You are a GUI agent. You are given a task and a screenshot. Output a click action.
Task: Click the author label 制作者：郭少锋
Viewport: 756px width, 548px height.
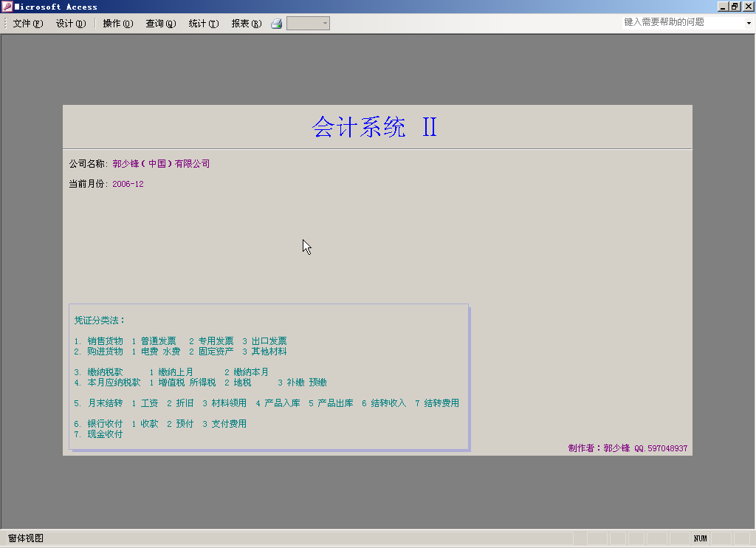[599, 448]
